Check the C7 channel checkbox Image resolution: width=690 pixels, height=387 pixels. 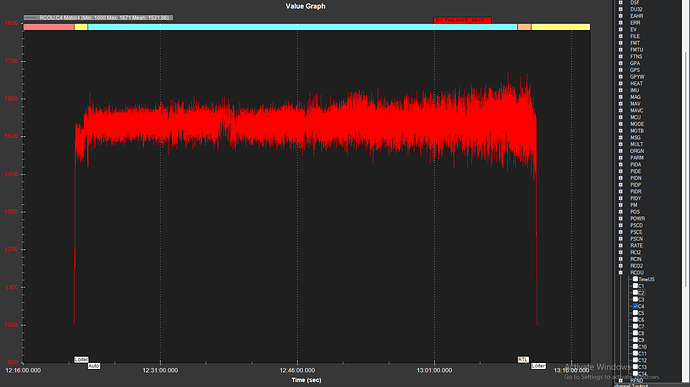click(x=635, y=326)
